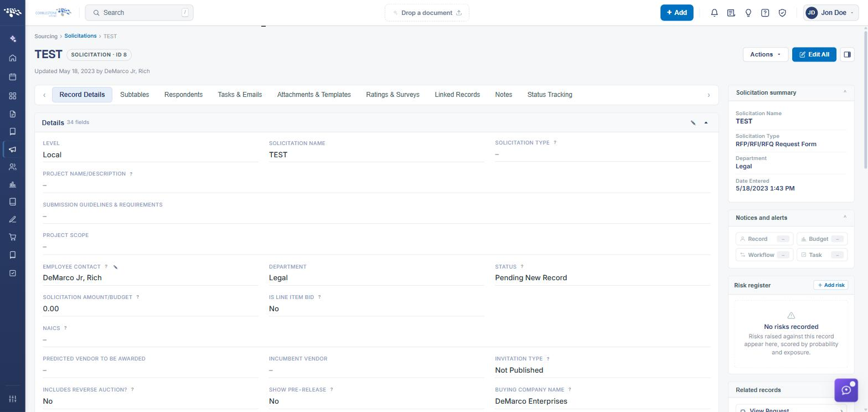Viewport: 868px width, 412px height.
Task: Click the lightbulb ideas icon
Action: [748, 13]
